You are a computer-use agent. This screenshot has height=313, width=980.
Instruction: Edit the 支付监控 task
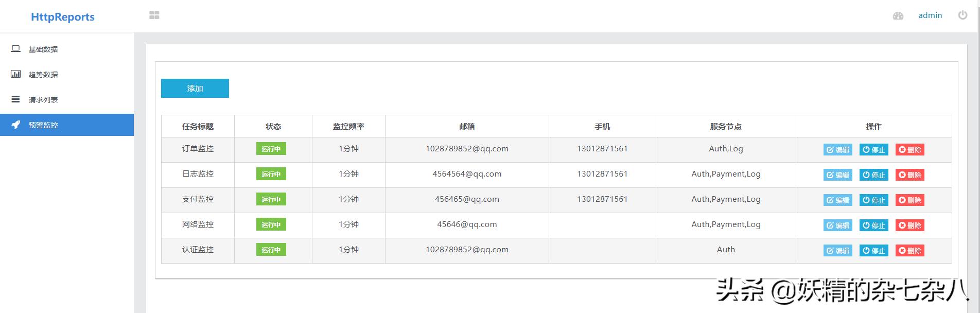[838, 200]
